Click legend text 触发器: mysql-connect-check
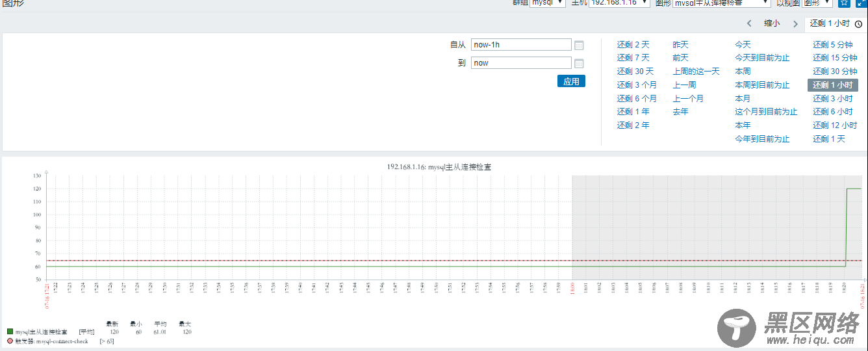Screen dimensions: 868x351 (x=51, y=341)
